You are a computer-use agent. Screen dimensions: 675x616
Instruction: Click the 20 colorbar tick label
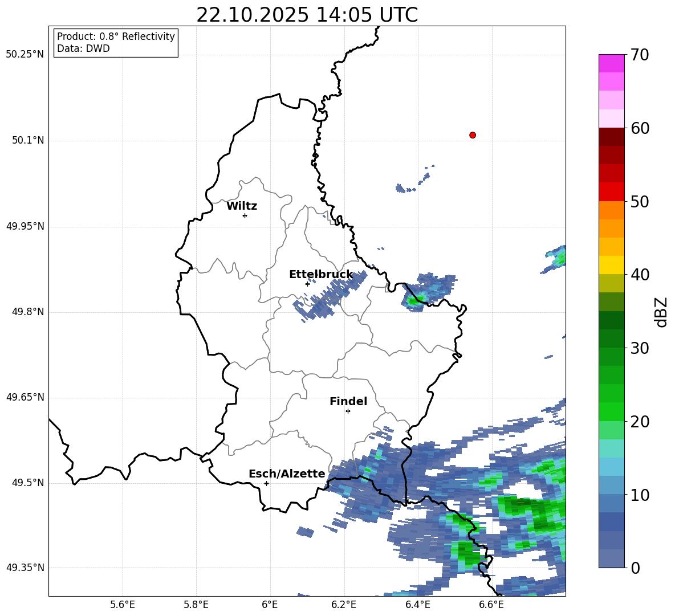640,422
